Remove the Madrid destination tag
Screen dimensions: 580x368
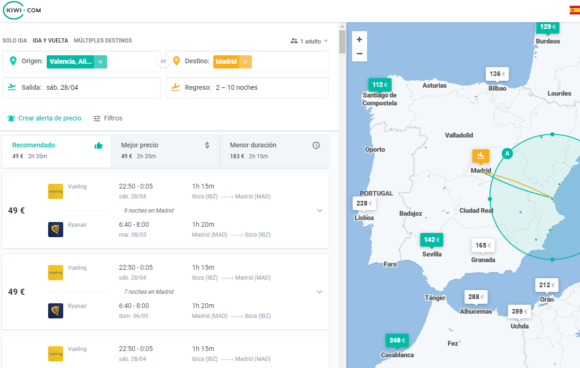click(x=245, y=62)
